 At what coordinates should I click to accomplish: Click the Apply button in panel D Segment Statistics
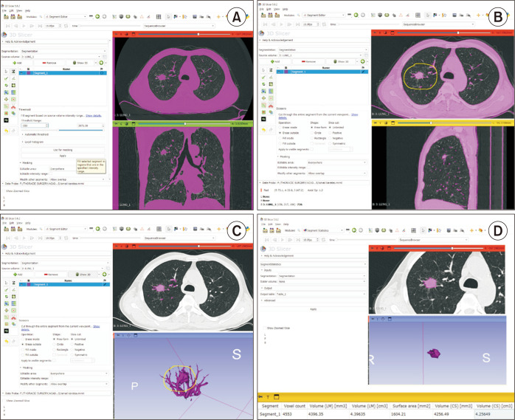click(313, 309)
